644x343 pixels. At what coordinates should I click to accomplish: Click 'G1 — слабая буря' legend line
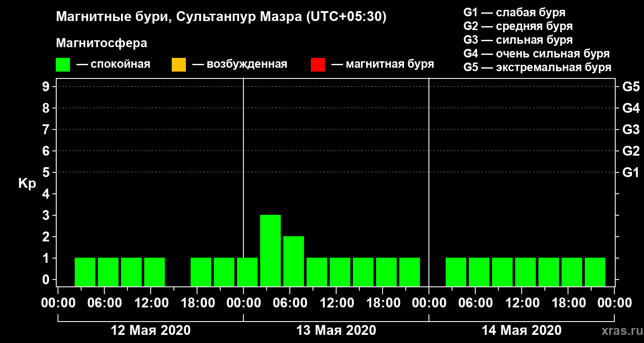(x=514, y=12)
